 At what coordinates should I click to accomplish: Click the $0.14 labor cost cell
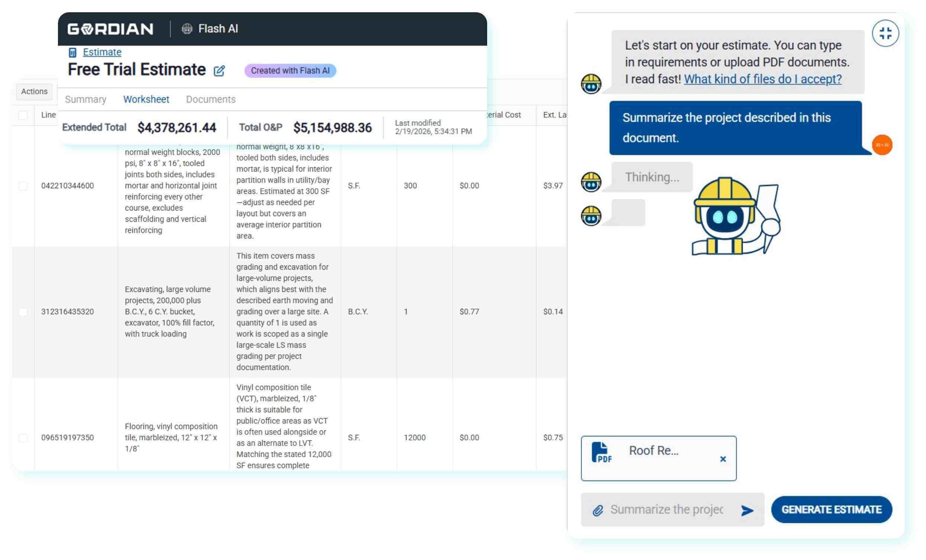click(553, 312)
